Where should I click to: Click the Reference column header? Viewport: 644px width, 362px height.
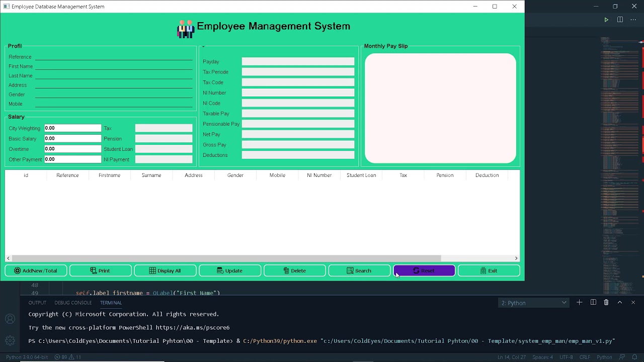(x=67, y=175)
